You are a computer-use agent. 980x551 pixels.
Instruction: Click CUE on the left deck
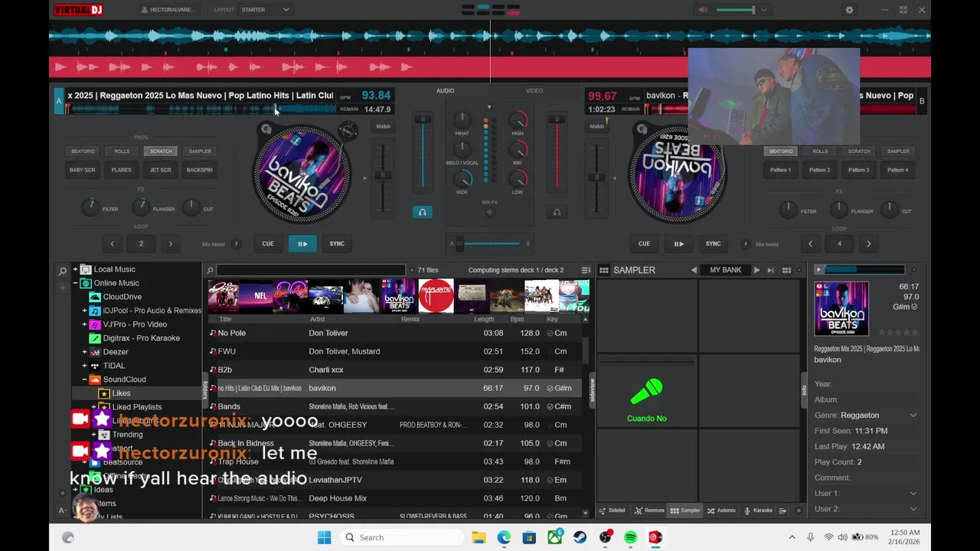[x=268, y=244]
